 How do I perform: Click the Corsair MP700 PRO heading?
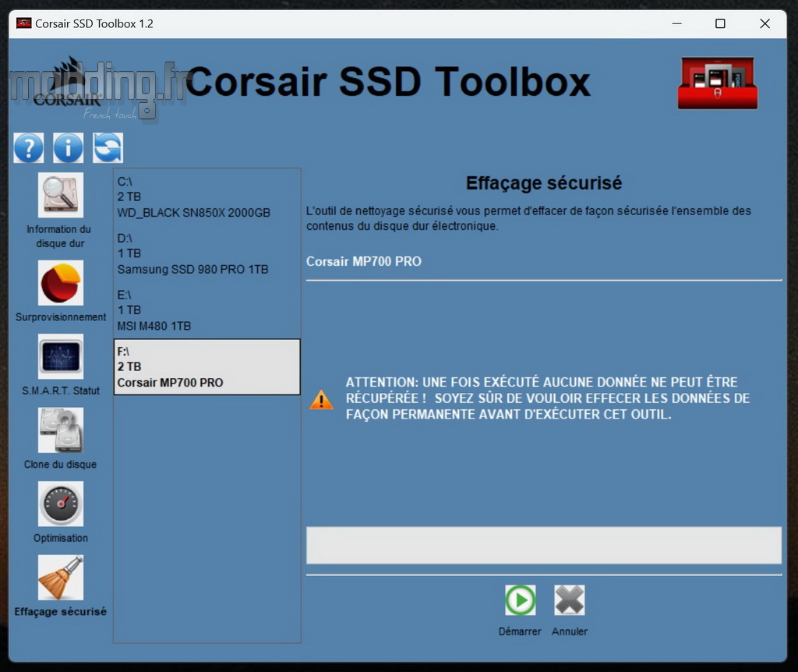point(363,261)
